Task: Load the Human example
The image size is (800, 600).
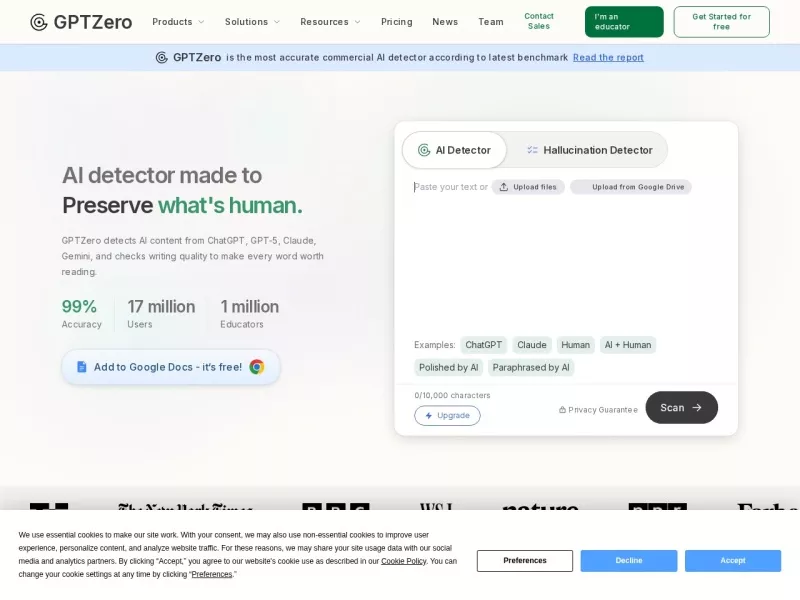Action: 576,345
